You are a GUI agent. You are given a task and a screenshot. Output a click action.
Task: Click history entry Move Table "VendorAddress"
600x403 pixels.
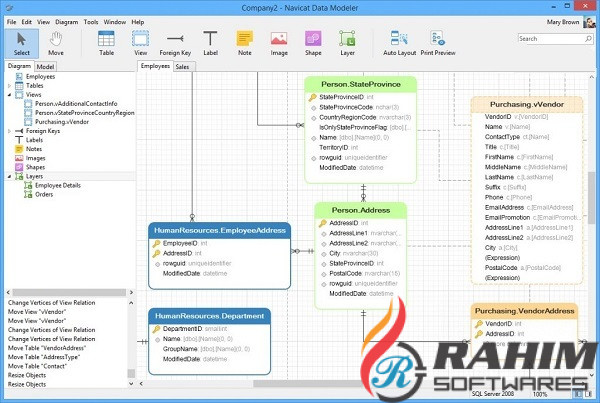(x=47, y=348)
